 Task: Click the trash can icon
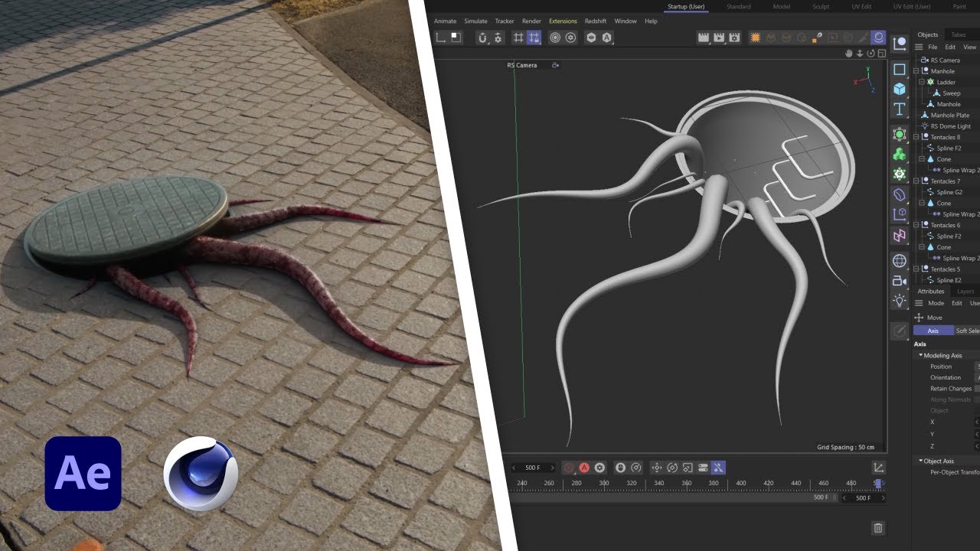878,528
